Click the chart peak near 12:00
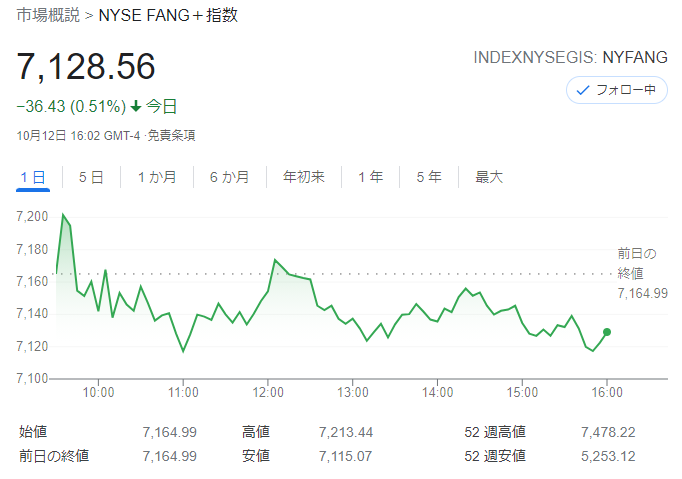Image resolution: width=682 pixels, height=479 pixels. click(x=275, y=260)
